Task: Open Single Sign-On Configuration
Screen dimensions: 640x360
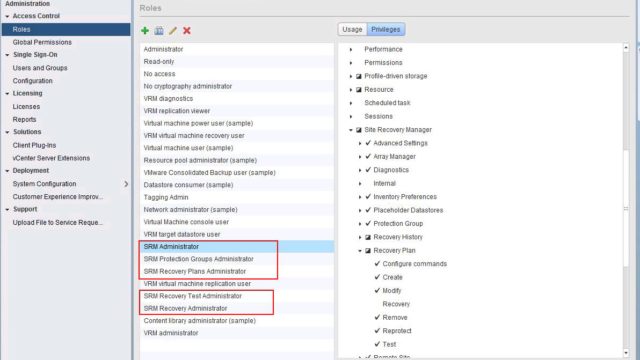Action: [x=33, y=81]
